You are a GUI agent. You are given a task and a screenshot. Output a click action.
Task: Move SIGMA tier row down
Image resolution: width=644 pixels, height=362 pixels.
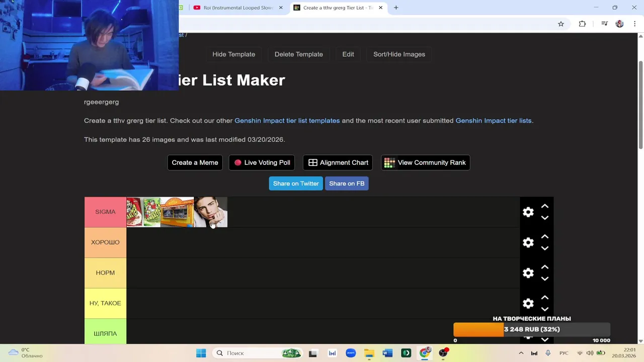point(545,218)
